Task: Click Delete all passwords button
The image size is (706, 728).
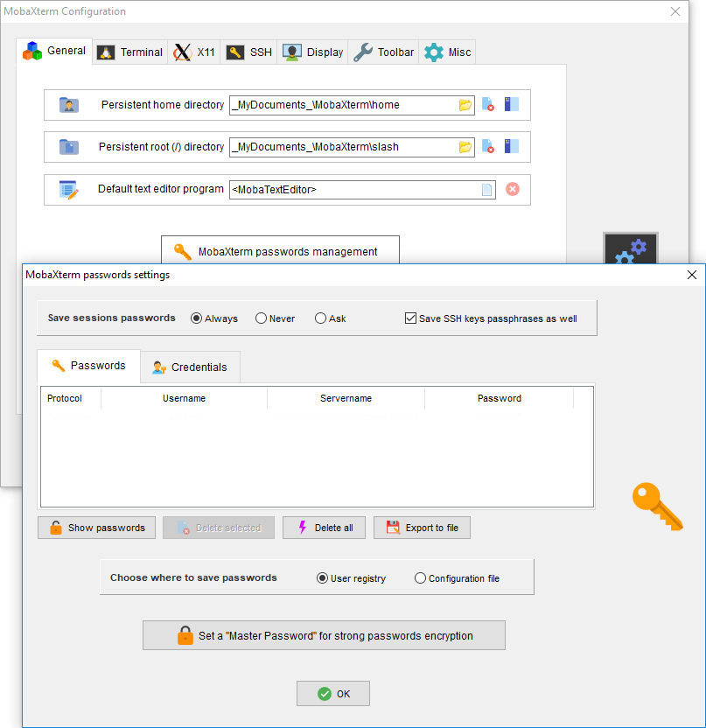Action: [324, 528]
